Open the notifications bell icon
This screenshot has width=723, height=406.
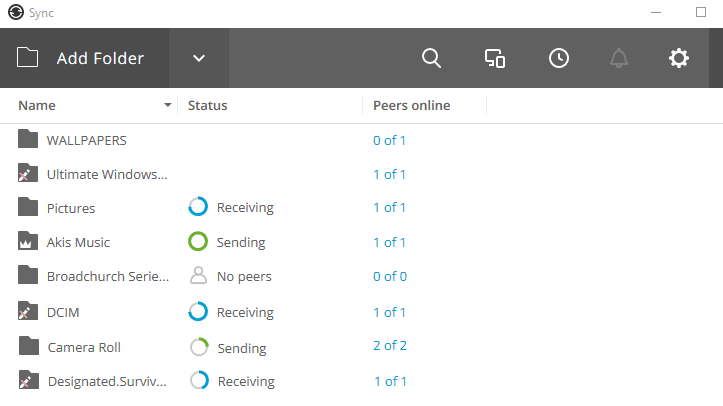click(619, 59)
